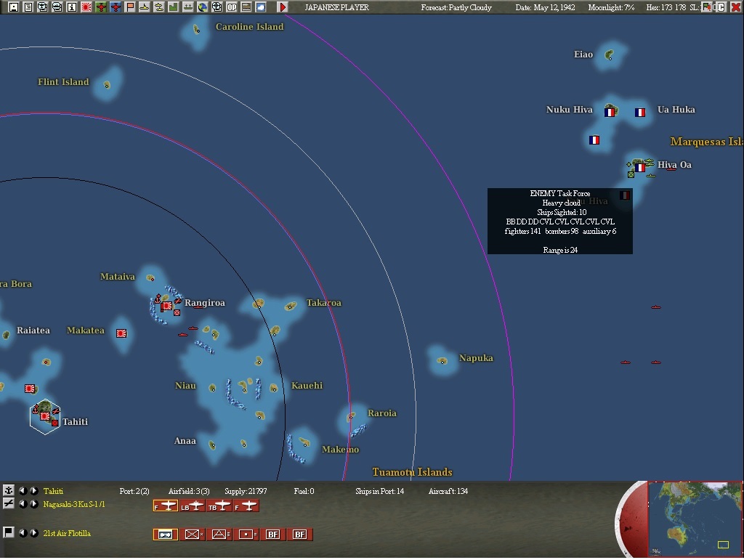Toggle the flag display button near Hex readout
744x560 pixels.
706,7
